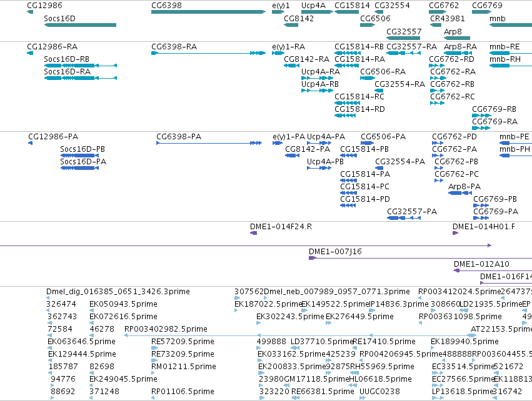Select the CG8142 gene label
This screenshot has width=532, height=401.
coord(299,18)
